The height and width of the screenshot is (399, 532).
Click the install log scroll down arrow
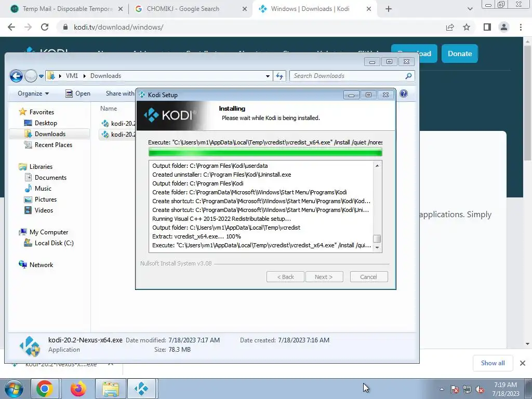click(x=377, y=248)
